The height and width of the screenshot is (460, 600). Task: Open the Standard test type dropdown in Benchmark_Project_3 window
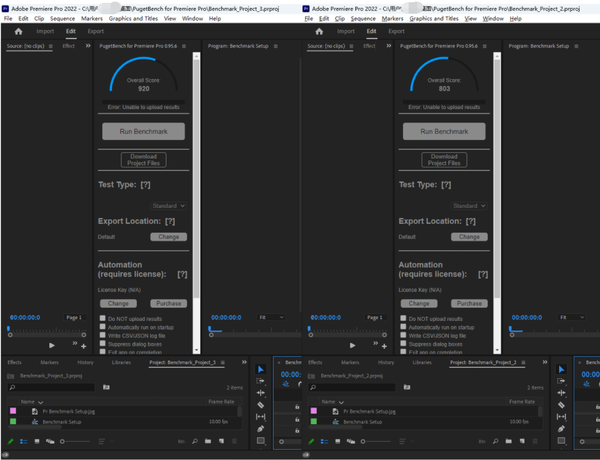[x=168, y=206]
